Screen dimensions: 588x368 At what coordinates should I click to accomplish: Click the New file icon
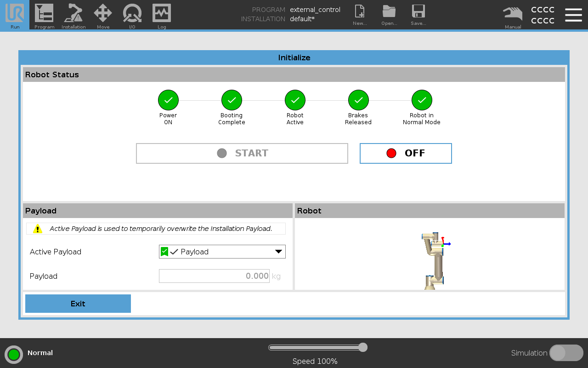click(x=360, y=15)
